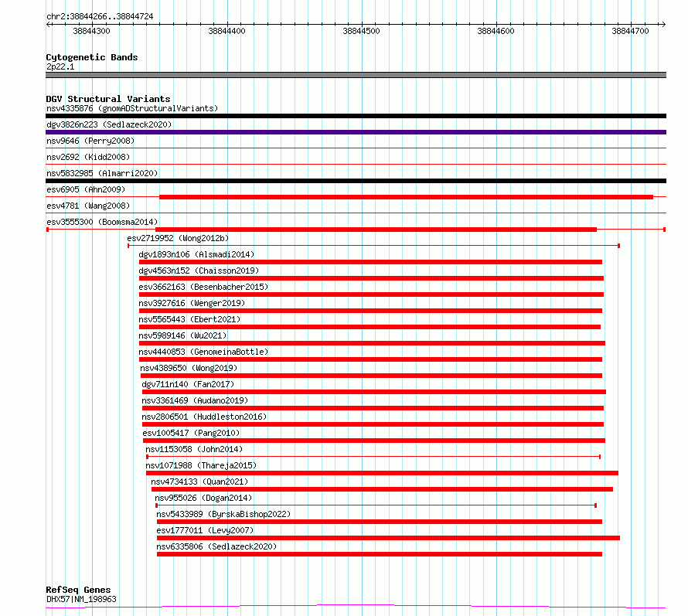Open the Cytogenetic Bands track heading

click(92, 57)
